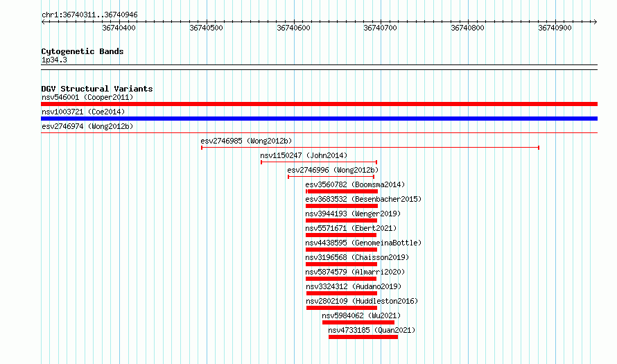This screenshot has width=617, height=364.
Task: Click the nsv5874579 (Almarri2020) label
Action: 355,272
